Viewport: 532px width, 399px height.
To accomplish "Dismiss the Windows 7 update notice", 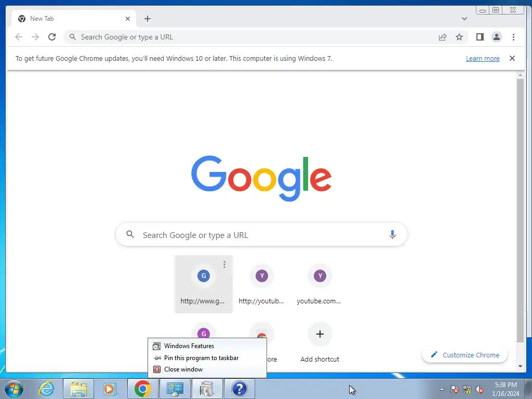I will 512,58.
